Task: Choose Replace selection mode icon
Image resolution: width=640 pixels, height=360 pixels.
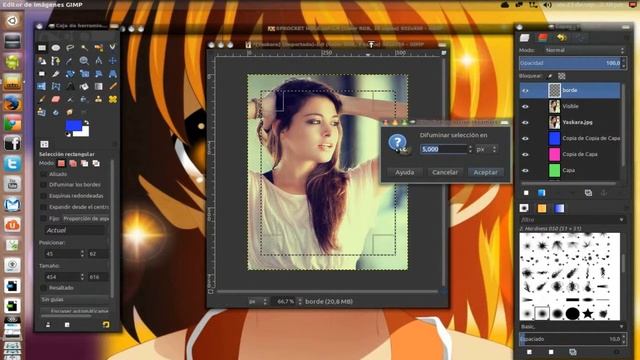Action: pyautogui.click(x=61, y=164)
